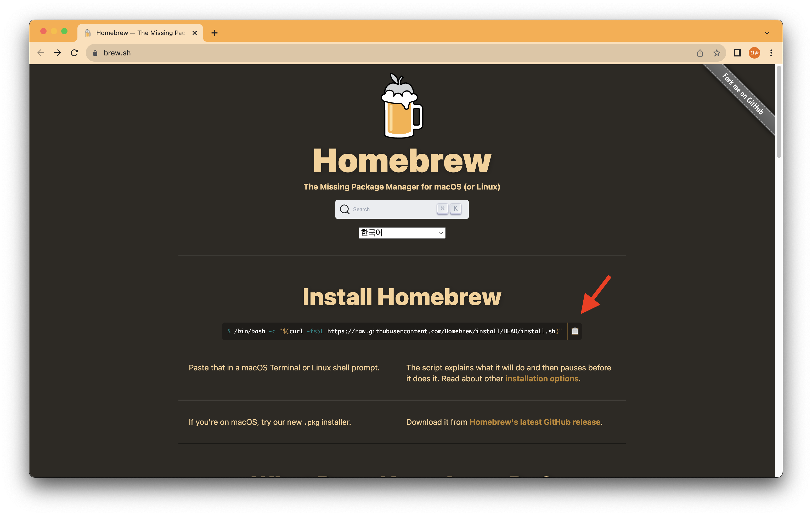Click 'If you're on macOS' text
The image size is (812, 516).
(x=270, y=422)
